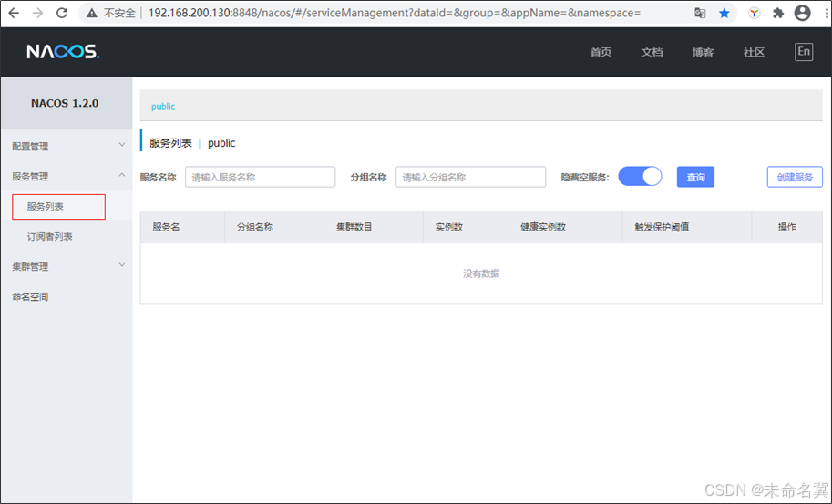832x504 pixels.
Task: Click the 没有数据 empty table message
Action: [481, 273]
